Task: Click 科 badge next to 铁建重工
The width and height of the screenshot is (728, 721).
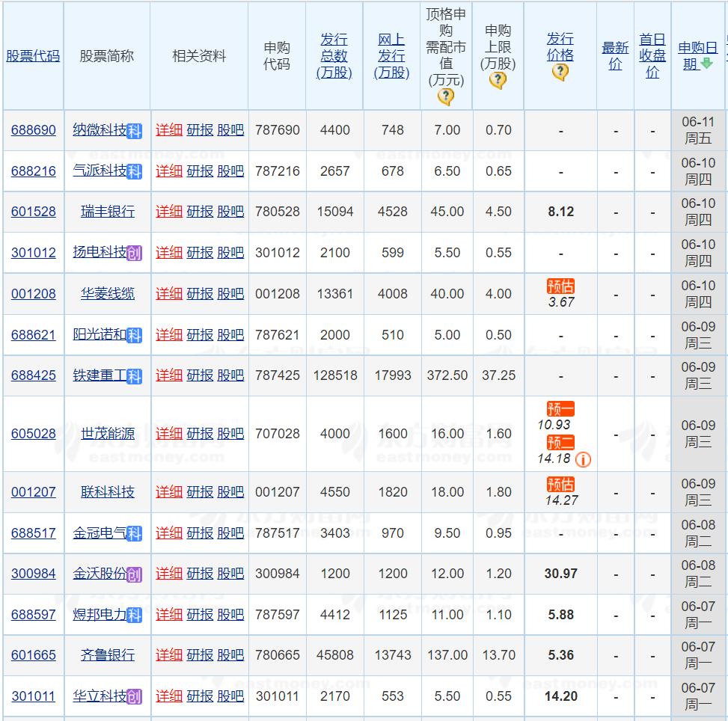Action: (134, 376)
